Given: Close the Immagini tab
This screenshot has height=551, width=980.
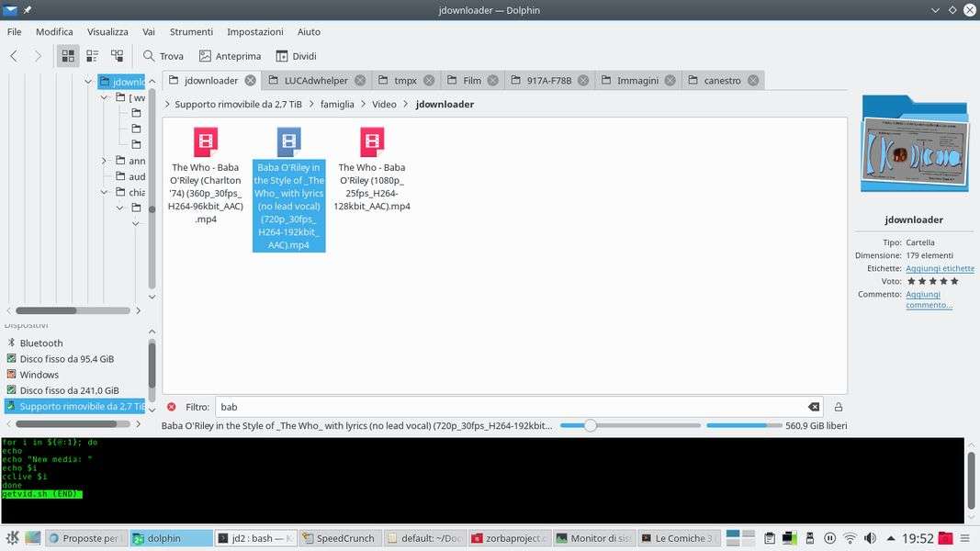Looking at the screenshot, I should [x=670, y=81].
